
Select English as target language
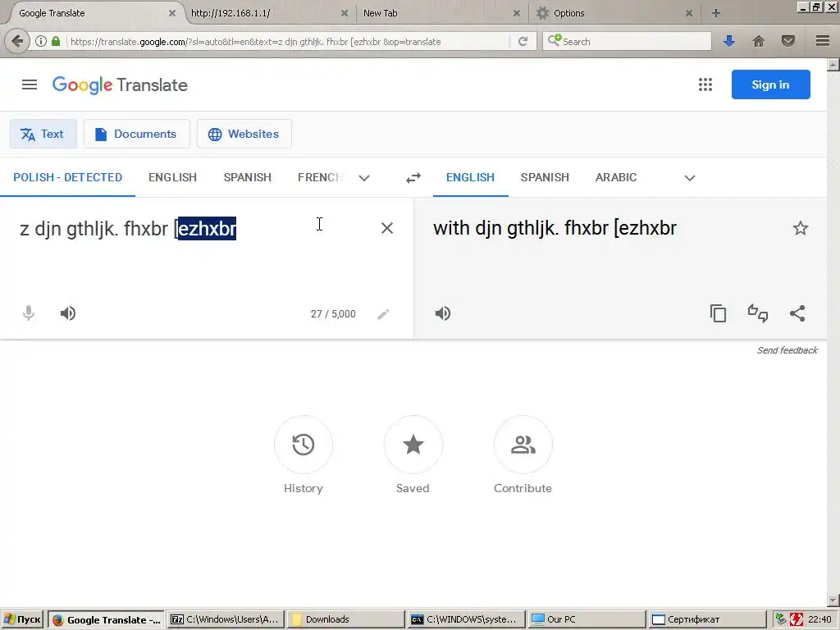click(470, 177)
